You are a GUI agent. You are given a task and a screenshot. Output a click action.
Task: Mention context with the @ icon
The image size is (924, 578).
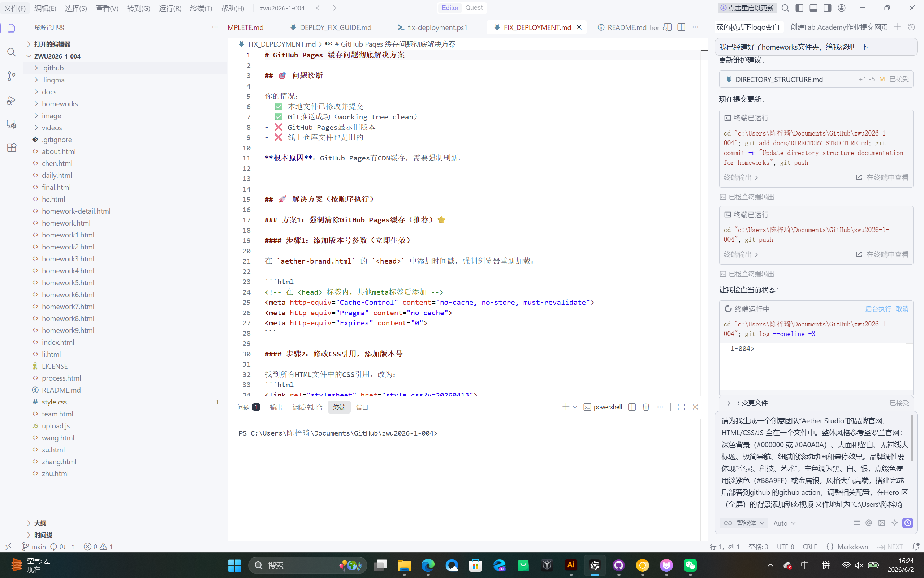pos(869,523)
